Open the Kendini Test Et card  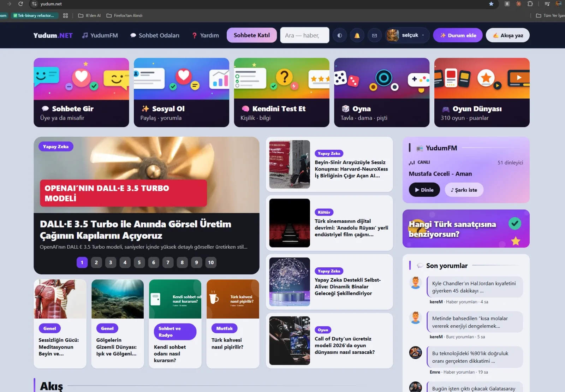[x=282, y=93]
